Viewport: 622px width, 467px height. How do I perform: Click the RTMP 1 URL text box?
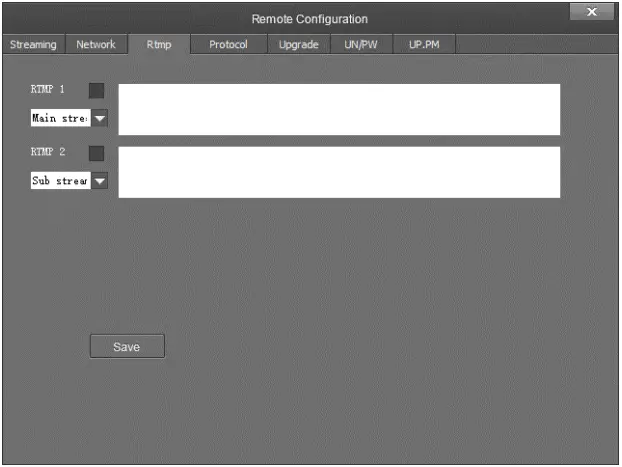(339, 110)
